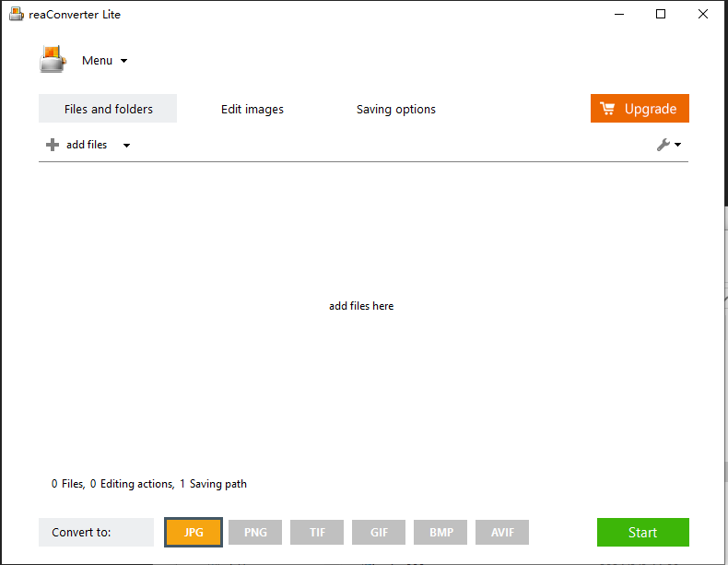The width and height of the screenshot is (728, 565).
Task: Click the reaConverter title bar app icon
Action: click(16, 15)
